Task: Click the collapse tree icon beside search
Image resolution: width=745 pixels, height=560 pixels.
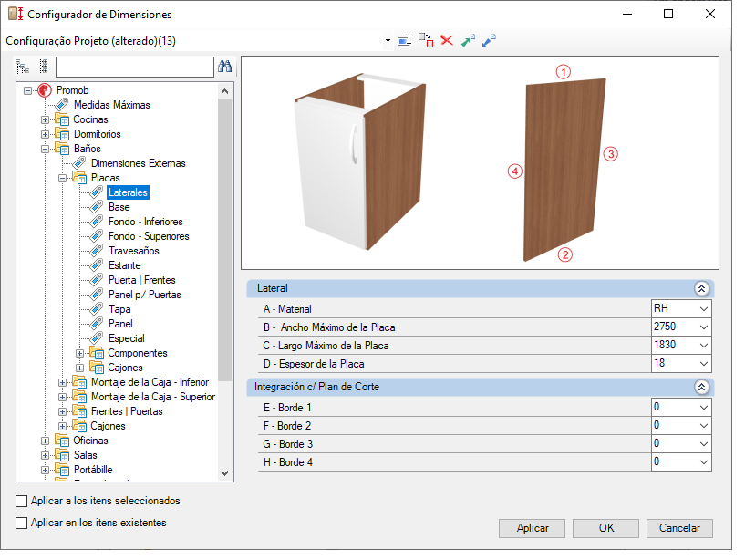Action: tap(44, 67)
